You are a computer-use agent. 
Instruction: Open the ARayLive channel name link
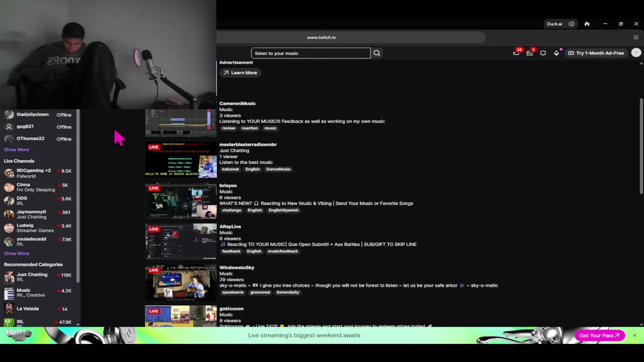pos(230,227)
